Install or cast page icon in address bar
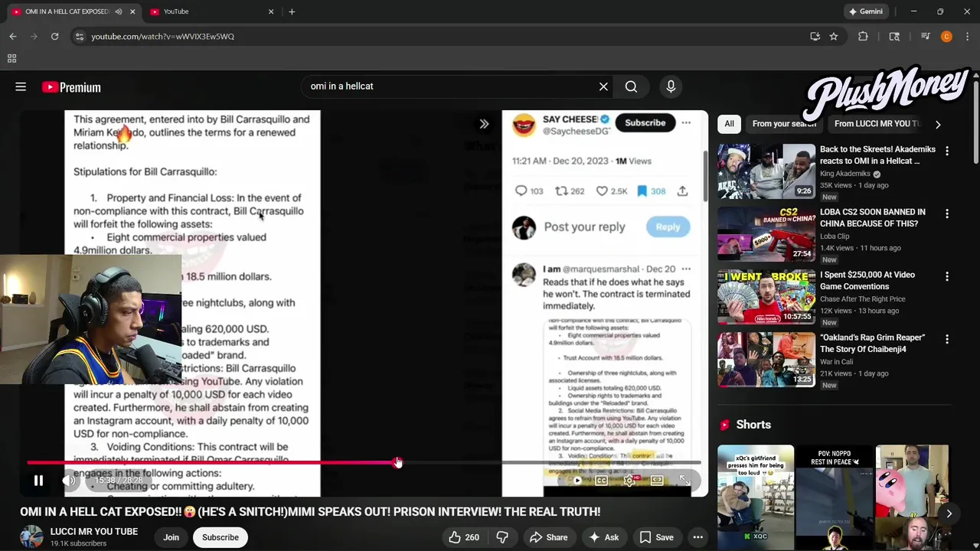This screenshot has width=980, height=551. 815,36
